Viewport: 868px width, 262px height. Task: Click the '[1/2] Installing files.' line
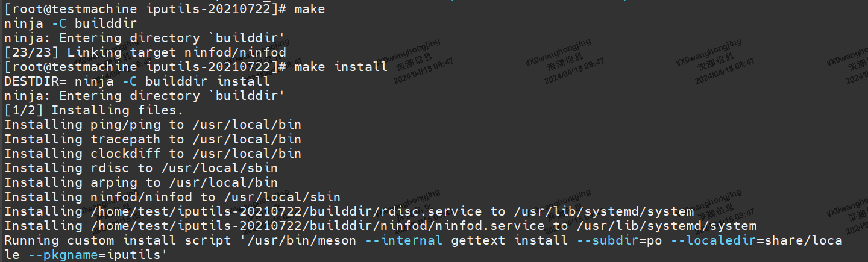[x=93, y=110]
